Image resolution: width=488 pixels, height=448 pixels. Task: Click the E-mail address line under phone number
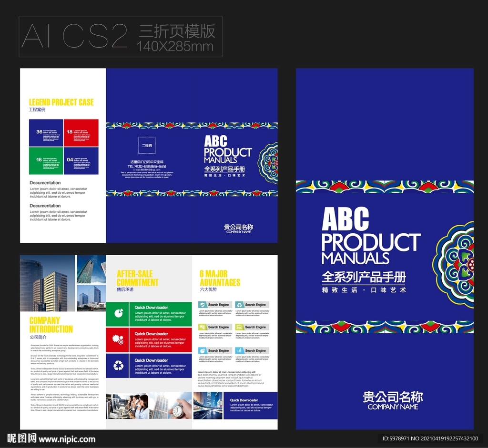(x=147, y=170)
